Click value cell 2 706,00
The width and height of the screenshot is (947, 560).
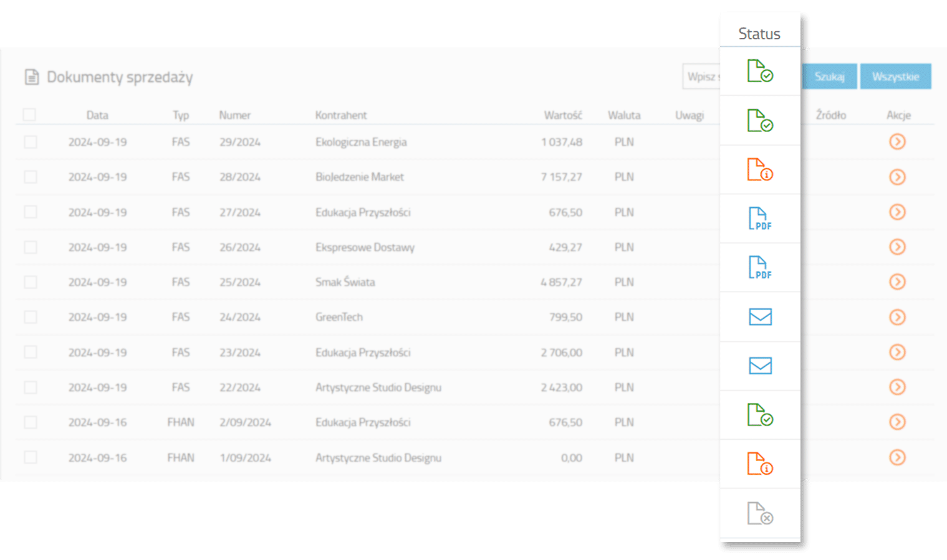point(562,353)
